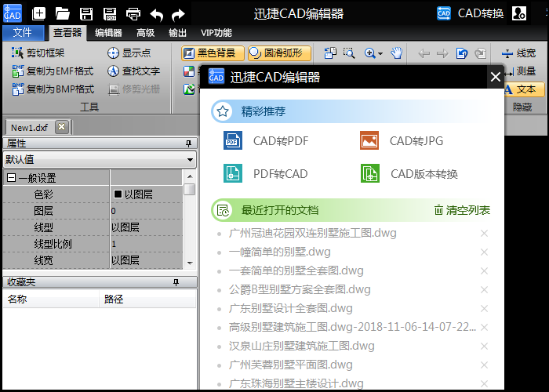Select the New1.dxf document tab
The height and width of the screenshot is (392, 549).
[x=30, y=127]
